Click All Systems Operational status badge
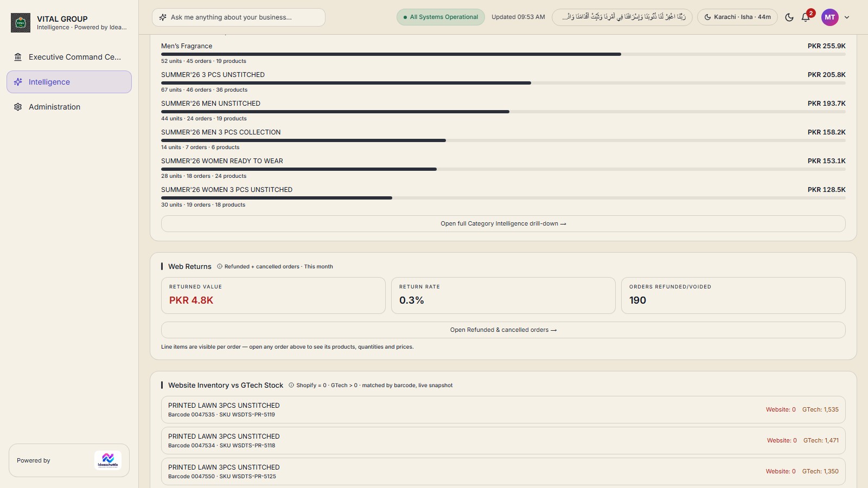Viewport: 868px width, 488px height. pos(441,17)
